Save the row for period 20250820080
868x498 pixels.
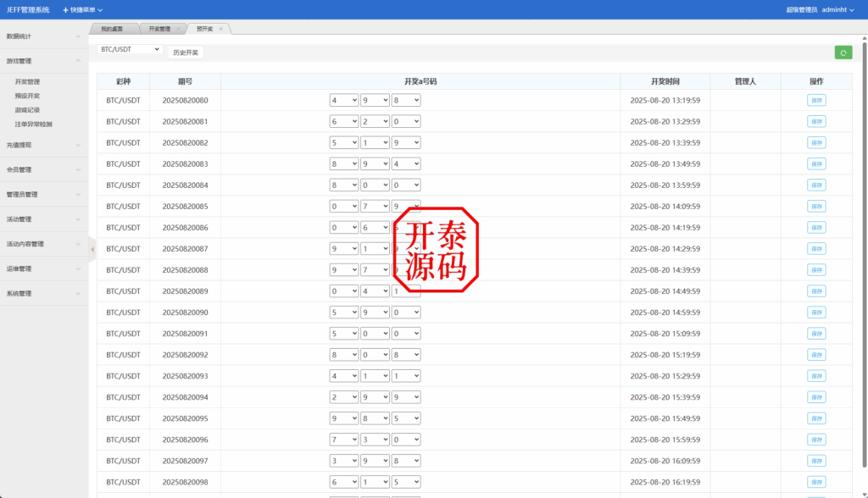(815, 100)
